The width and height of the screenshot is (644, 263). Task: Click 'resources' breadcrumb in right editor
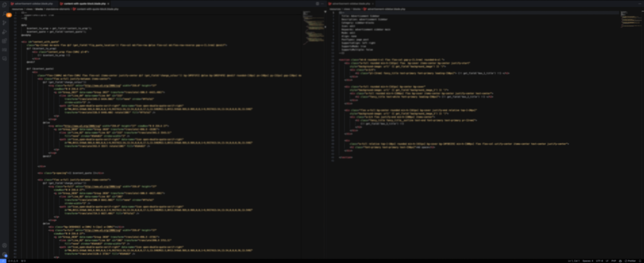335,9
